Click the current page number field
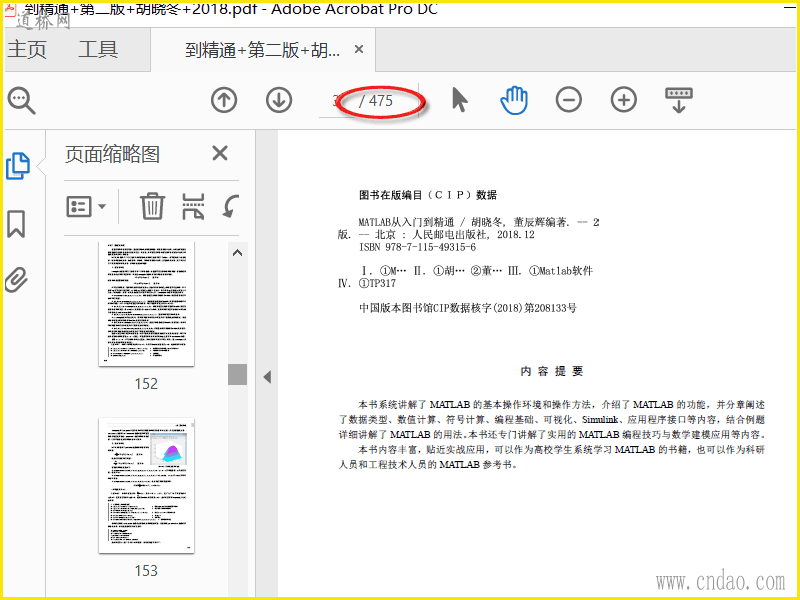This screenshot has height=600, width=800. 337,101
